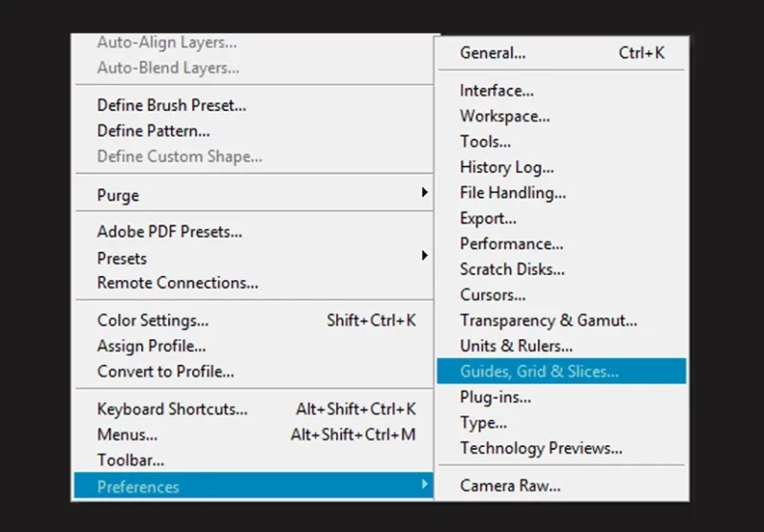Choose Interface preferences entry
The height and width of the screenshot is (532, 764).
click(x=562, y=91)
